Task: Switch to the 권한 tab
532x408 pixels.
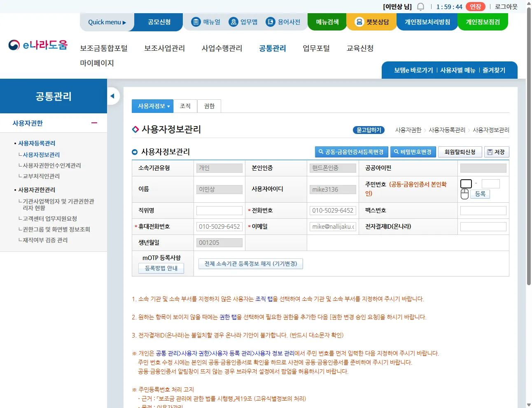Action: click(209, 106)
